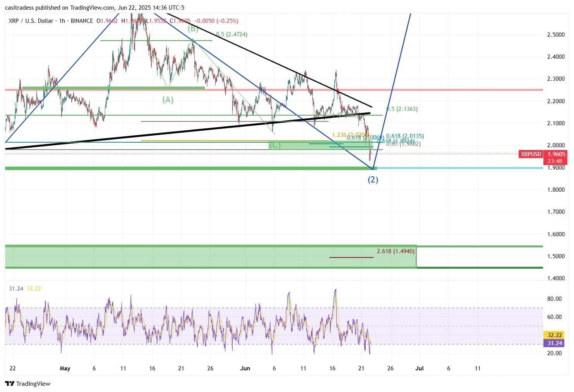Click the 0.5 (2.4724) Fibonacci label

tap(231, 34)
